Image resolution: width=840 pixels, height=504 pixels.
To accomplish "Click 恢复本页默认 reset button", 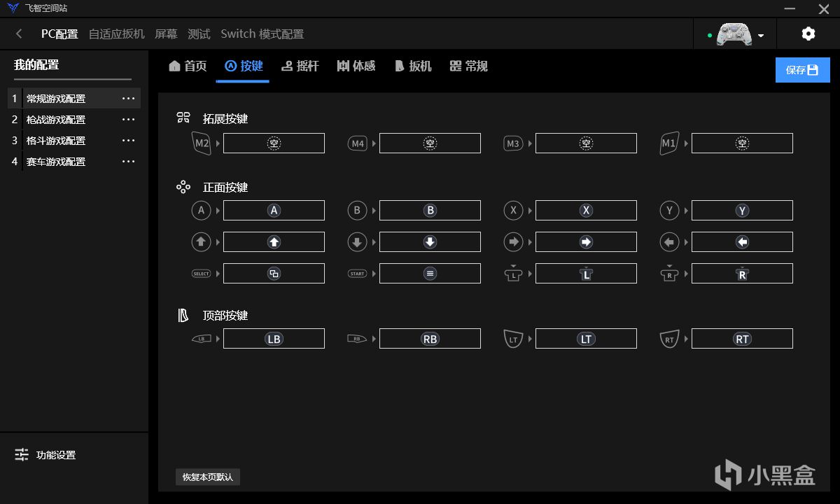I will 208,477.
